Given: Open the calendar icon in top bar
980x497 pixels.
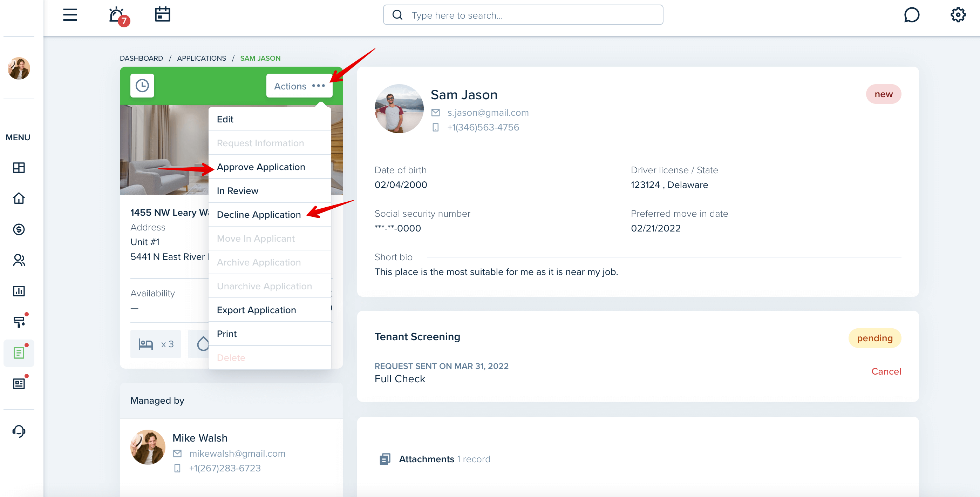Looking at the screenshot, I should (x=162, y=14).
